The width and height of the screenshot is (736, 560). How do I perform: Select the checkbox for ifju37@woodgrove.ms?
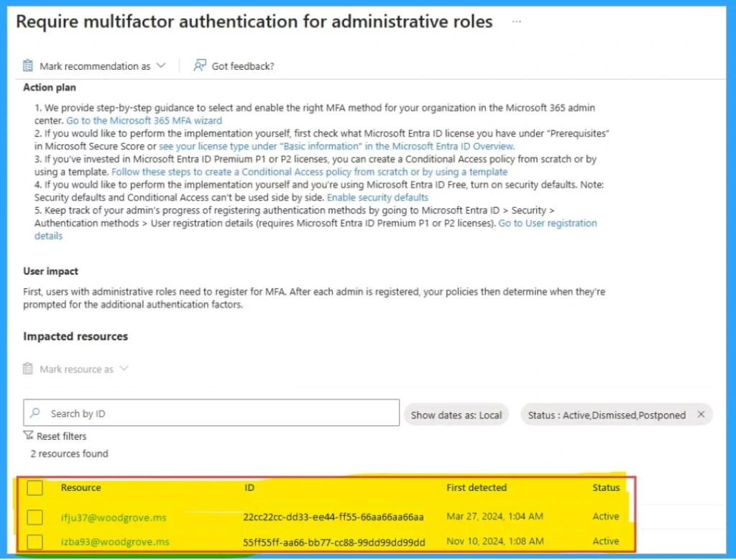coord(34,518)
